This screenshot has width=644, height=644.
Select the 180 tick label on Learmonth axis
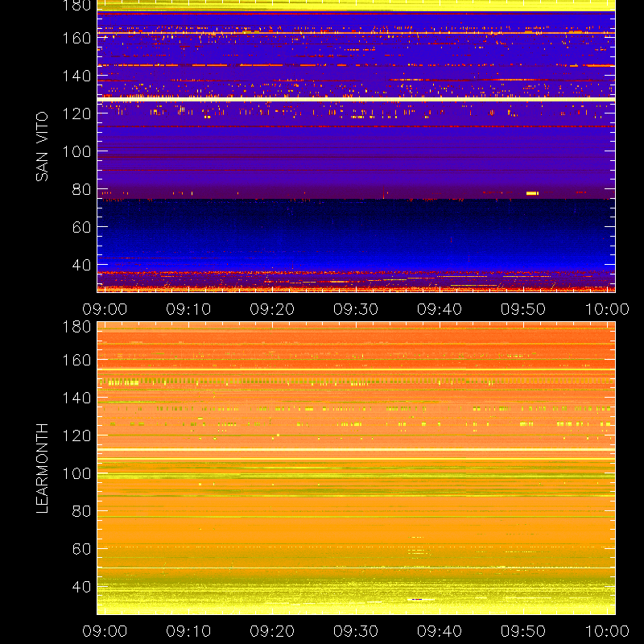[76, 327]
